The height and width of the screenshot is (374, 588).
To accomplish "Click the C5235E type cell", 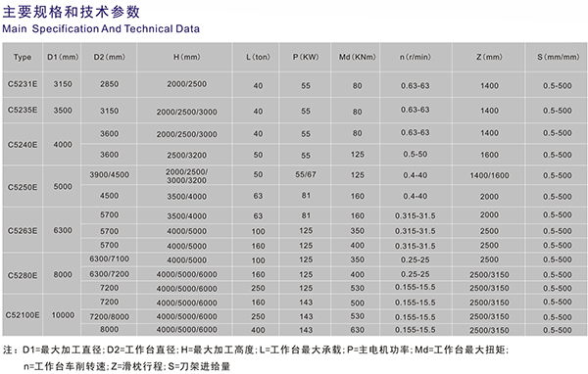I will pos(23,110).
